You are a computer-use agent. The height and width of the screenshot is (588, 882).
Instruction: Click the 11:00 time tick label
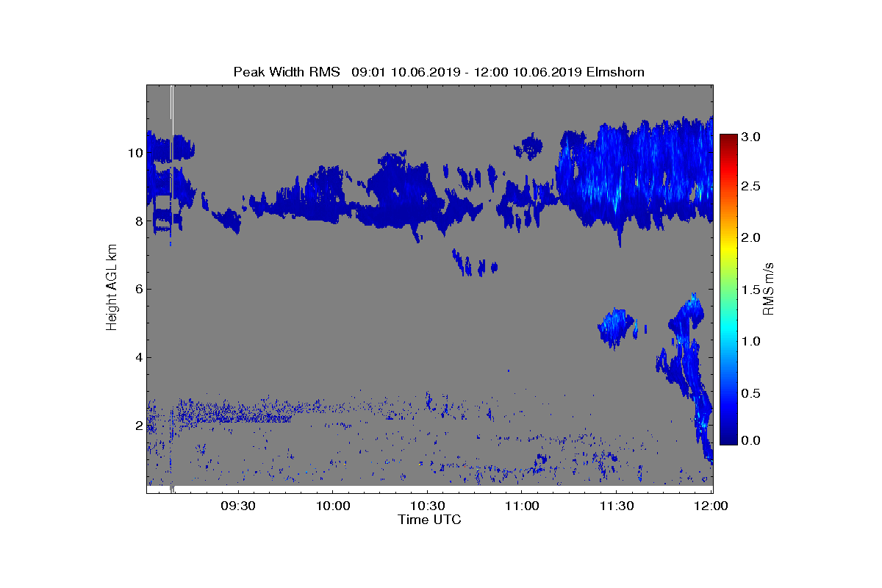[521, 506]
